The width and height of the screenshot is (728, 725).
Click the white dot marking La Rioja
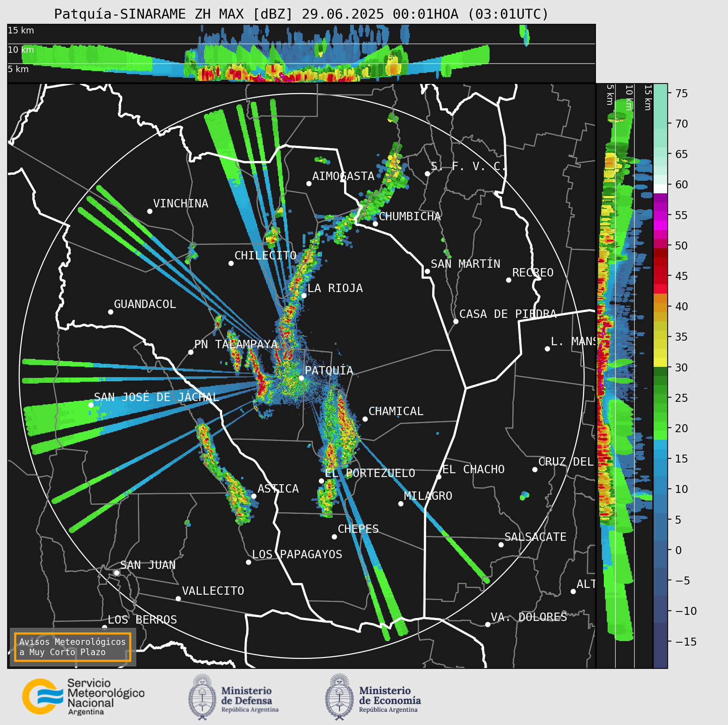point(304,295)
